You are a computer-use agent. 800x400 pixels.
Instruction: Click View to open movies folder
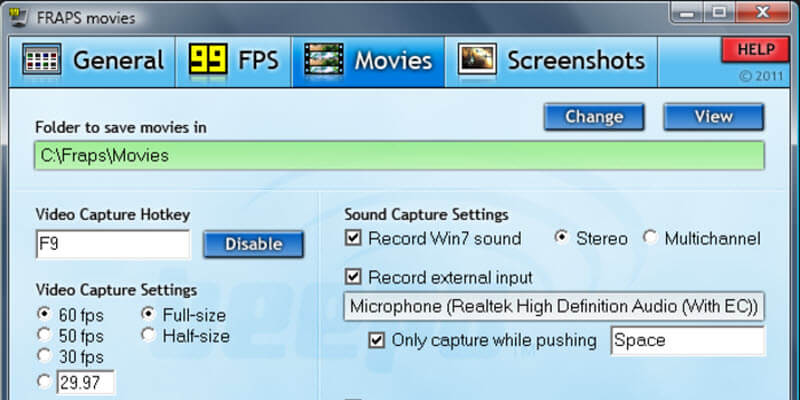coord(713,117)
